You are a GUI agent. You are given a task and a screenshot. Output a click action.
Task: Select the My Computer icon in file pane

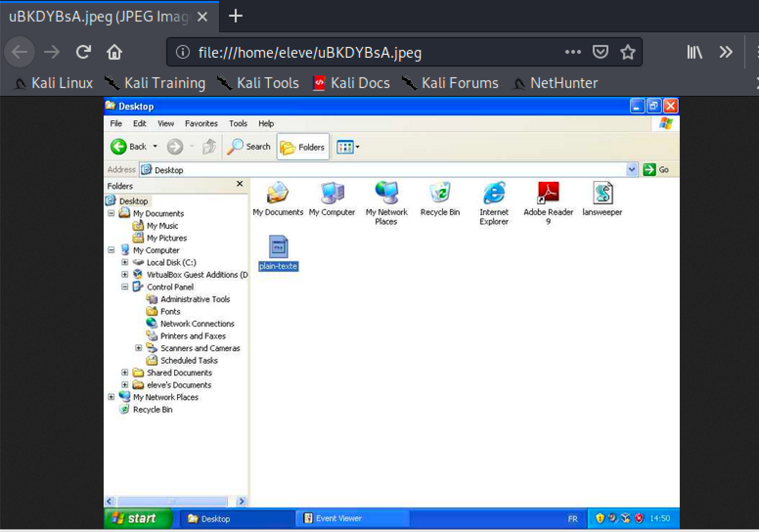(x=332, y=199)
